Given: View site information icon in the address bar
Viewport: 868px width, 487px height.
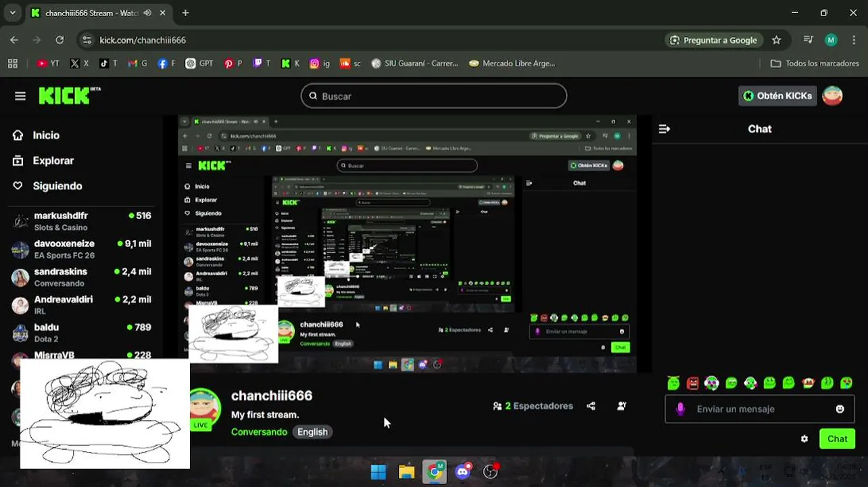Looking at the screenshot, I should pyautogui.click(x=87, y=40).
